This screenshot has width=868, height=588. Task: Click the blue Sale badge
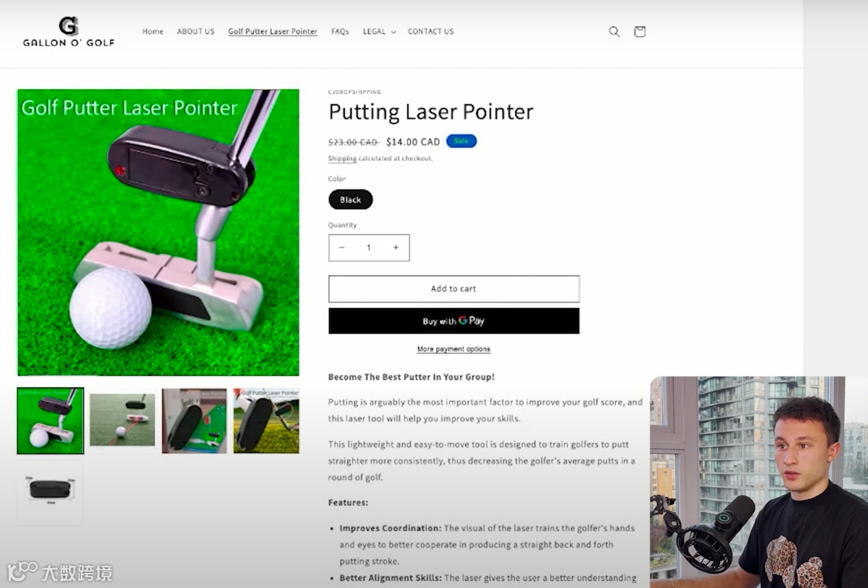461,141
